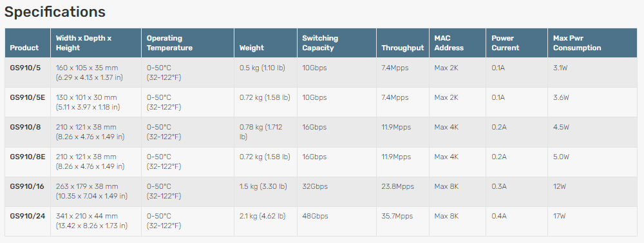Click the Power Current column header
This screenshot has height=243, width=644.
click(x=505, y=43)
